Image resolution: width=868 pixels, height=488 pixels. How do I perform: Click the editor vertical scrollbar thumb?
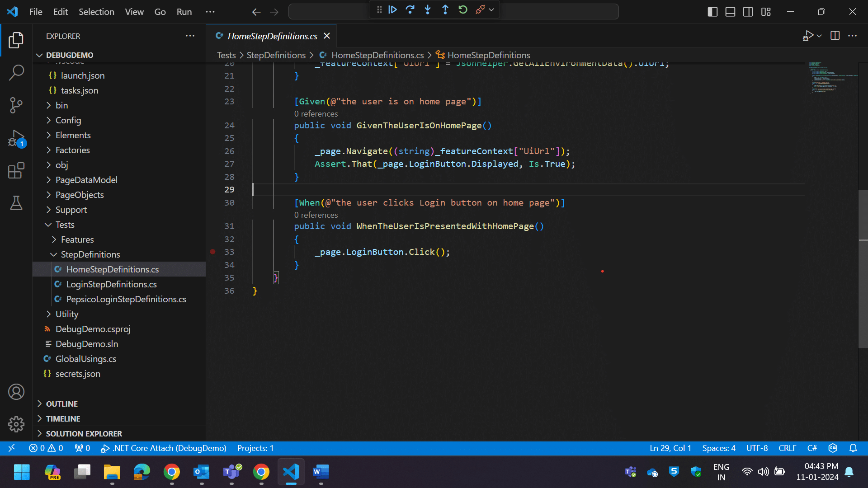click(863, 269)
